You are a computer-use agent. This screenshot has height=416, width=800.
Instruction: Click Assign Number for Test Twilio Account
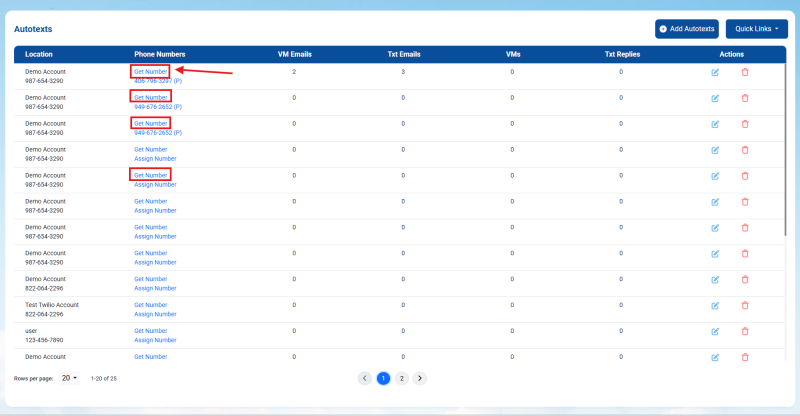(x=155, y=314)
